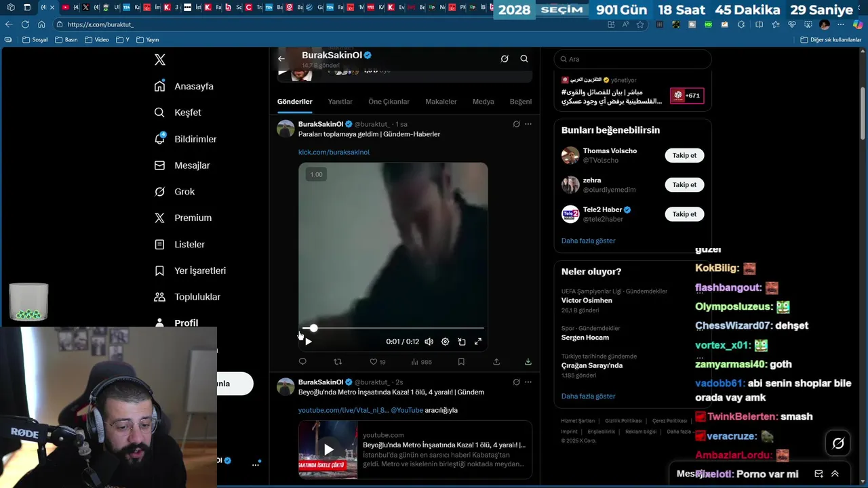Play the YouTube card thumbnail
This screenshot has width=868, height=488.
pos(328,450)
